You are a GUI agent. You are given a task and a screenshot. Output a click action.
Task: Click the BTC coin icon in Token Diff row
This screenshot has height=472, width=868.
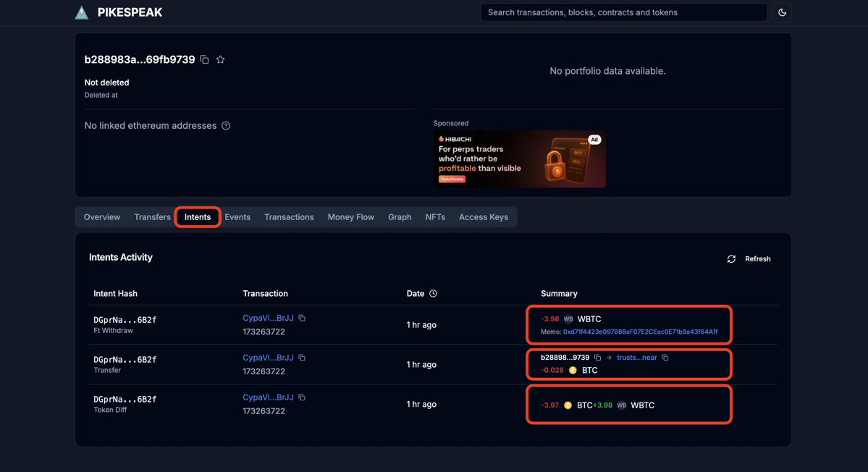568,405
